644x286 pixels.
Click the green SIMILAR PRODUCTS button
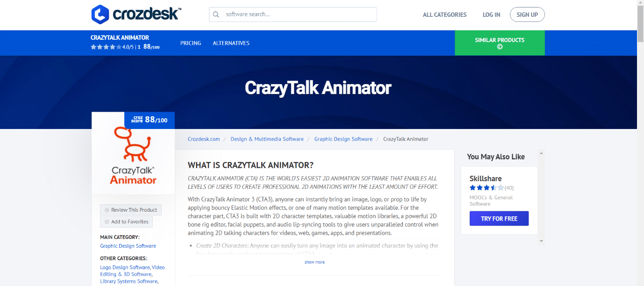[500, 43]
